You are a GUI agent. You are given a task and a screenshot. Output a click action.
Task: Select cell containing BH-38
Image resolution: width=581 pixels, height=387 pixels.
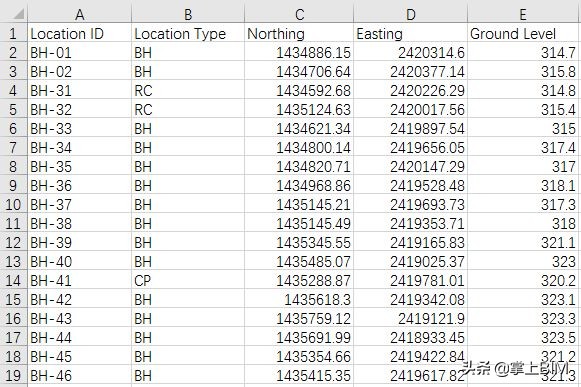tap(79, 223)
